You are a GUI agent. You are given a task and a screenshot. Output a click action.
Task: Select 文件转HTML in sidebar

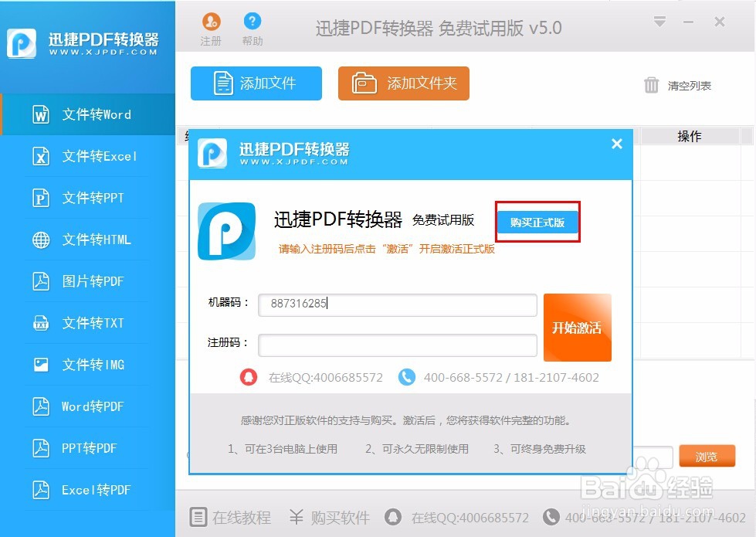coord(88,240)
